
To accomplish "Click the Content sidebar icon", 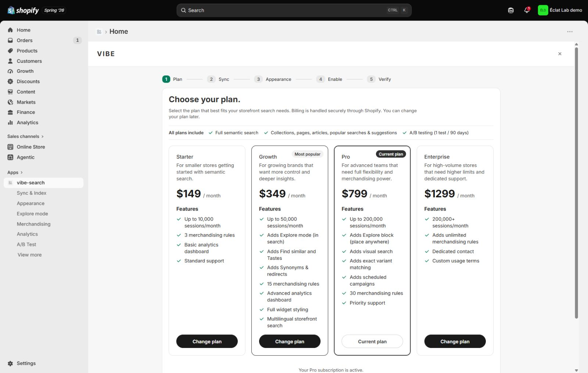I will tap(10, 92).
